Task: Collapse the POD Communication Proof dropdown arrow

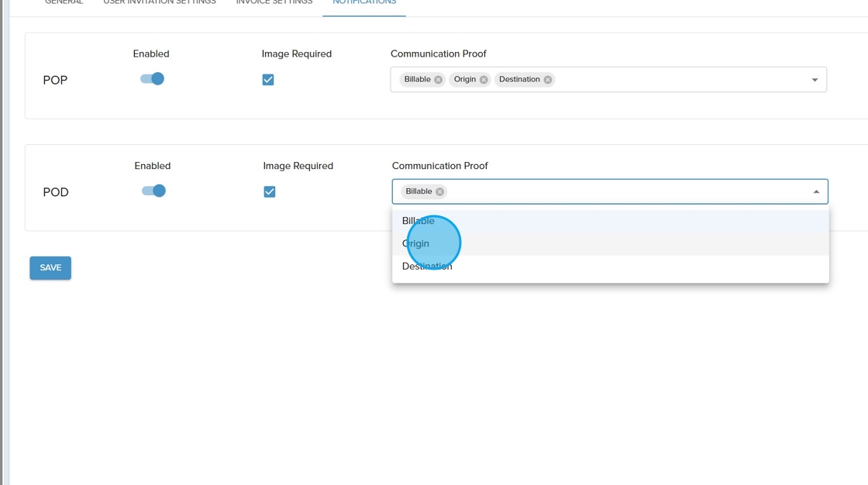Action: tap(816, 192)
